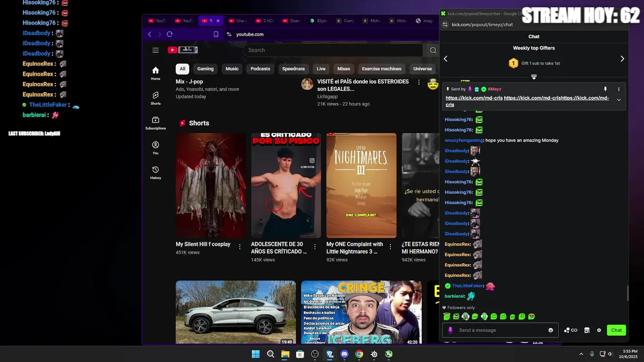Open the YouTube guide hamburger menu
Viewport: 644px width, 362px height.
pyautogui.click(x=155, y=50)
